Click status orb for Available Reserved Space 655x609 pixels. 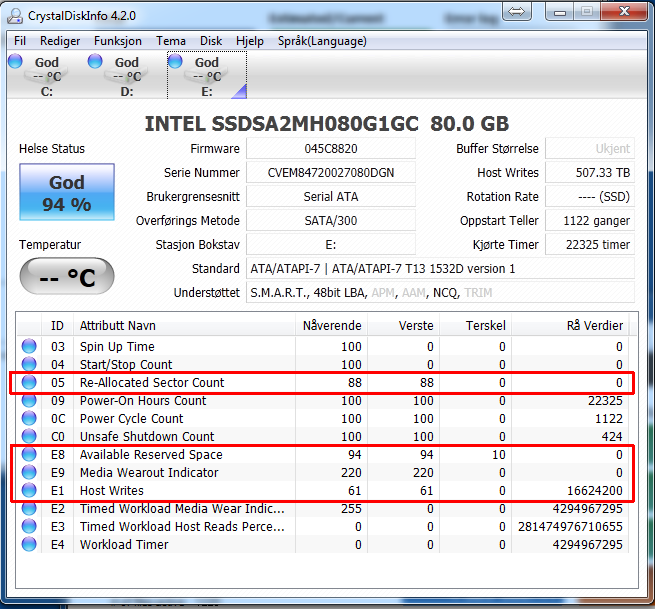(x=29, y=454)
